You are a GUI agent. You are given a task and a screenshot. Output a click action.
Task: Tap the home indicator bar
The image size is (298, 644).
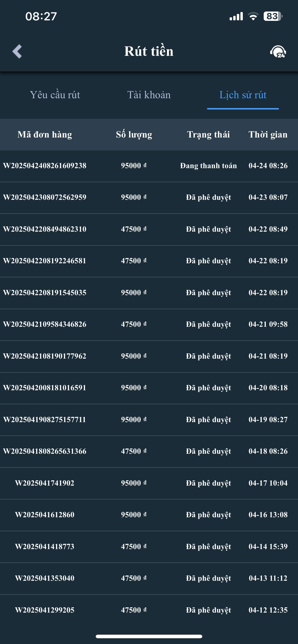pyautogui.click(x=149, y=636)
